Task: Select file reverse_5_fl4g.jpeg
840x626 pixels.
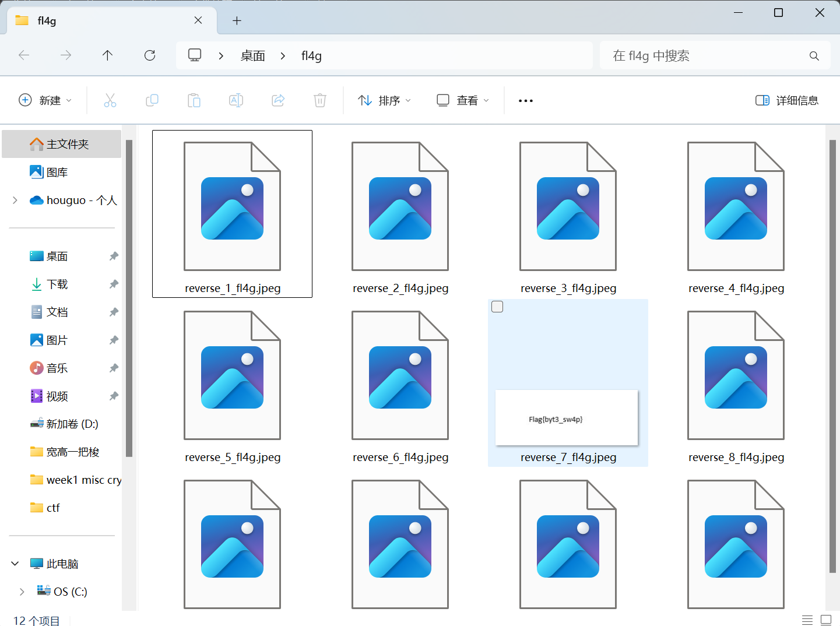Action: pos(232,383)
